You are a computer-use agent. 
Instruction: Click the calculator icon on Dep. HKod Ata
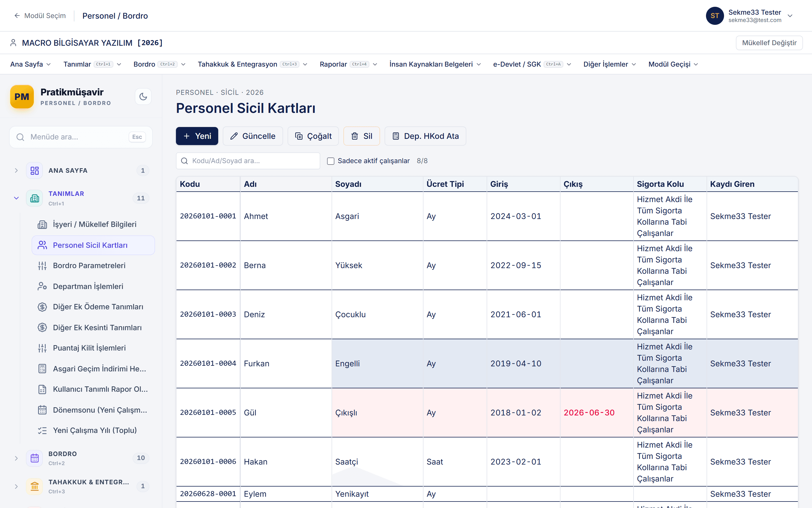396,136
